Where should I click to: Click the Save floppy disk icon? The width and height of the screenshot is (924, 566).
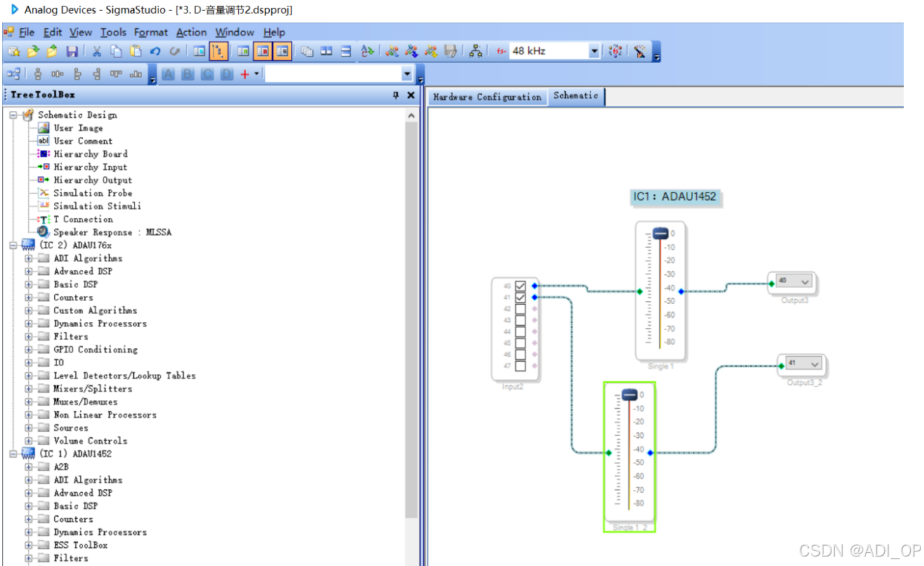click(x=72, y=51)
